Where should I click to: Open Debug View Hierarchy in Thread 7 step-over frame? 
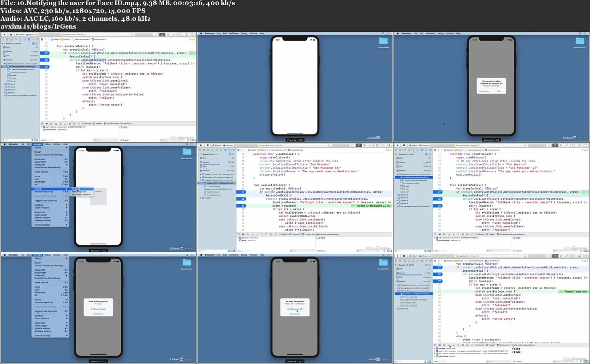pyautogui.click(x=463, y=345)
